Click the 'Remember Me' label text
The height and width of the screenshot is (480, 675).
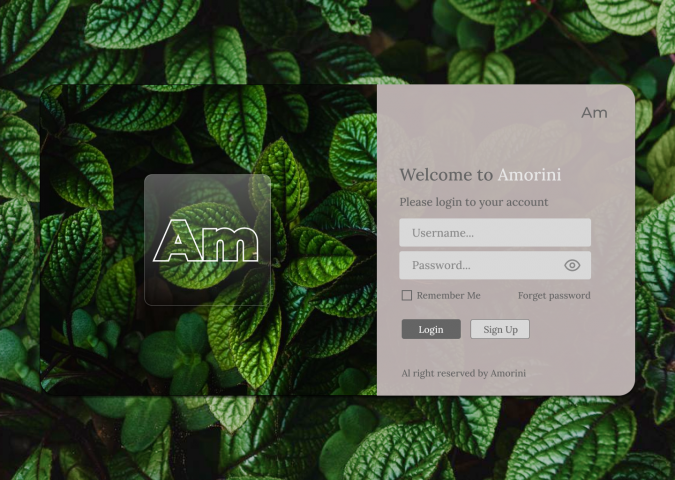click(x=449, y=295)
